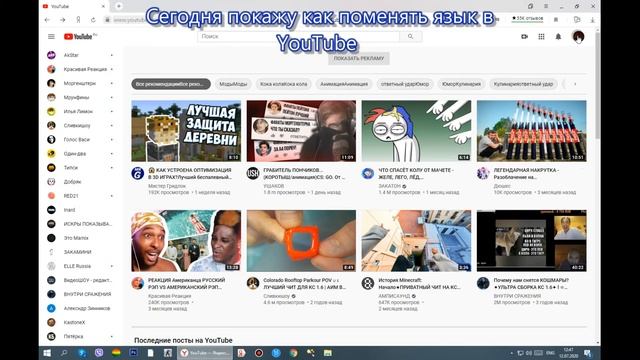Screen dimensions: 640x360
Task: Focus the 'Поиск' search field
Action: coord(299,36)
